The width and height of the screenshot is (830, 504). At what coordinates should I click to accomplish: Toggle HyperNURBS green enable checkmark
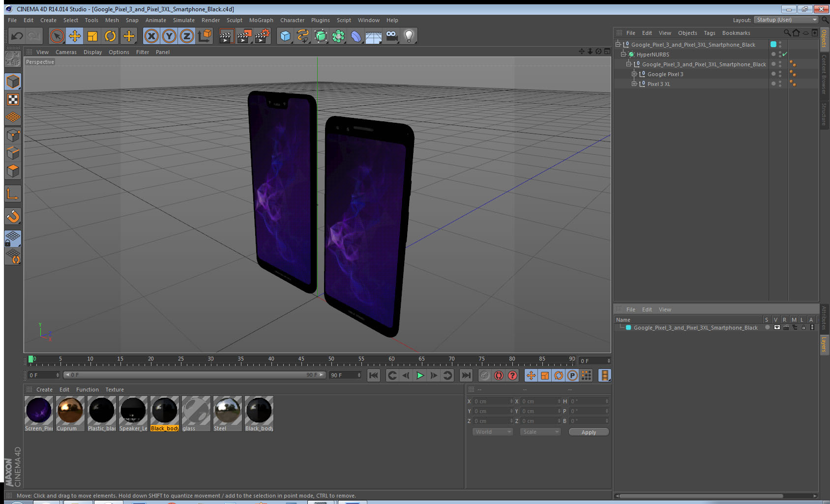click(x=785, y=55)
